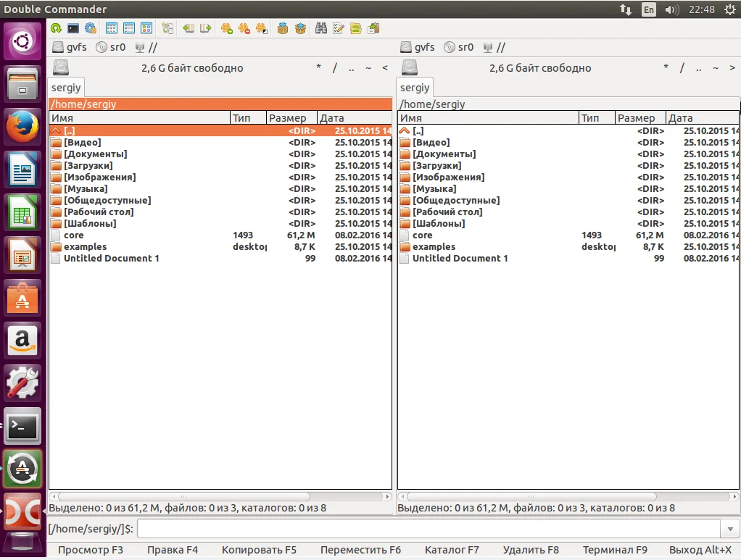The image size is (741, 560).
Task: Switch to brief view mode
Action: pyautogui.click(x=112, y=28)
